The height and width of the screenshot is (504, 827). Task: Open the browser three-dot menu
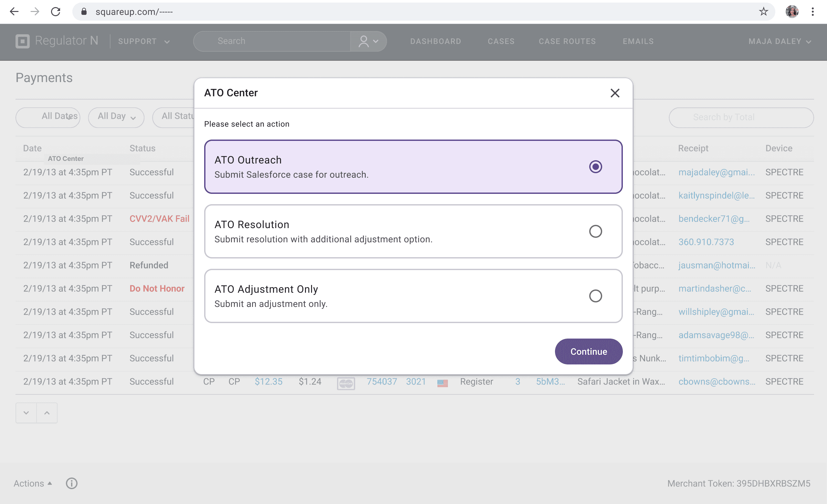tap(812, 12)
